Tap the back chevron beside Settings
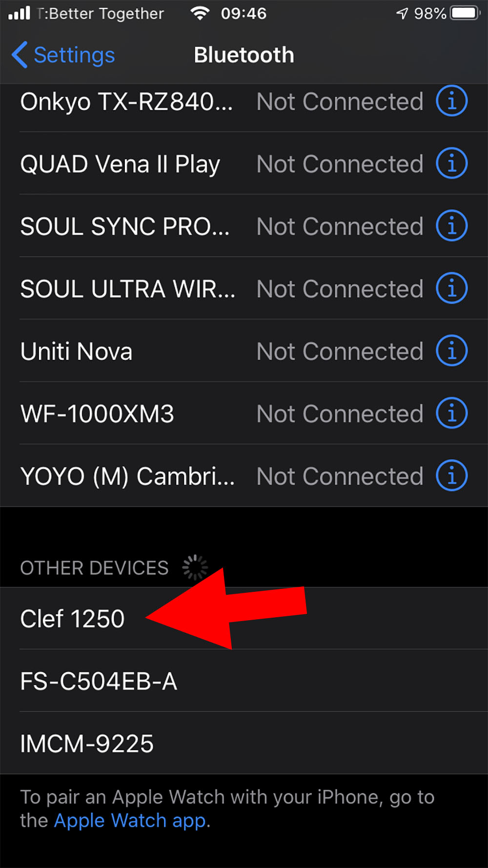488x868 pixels. point(20,55)
